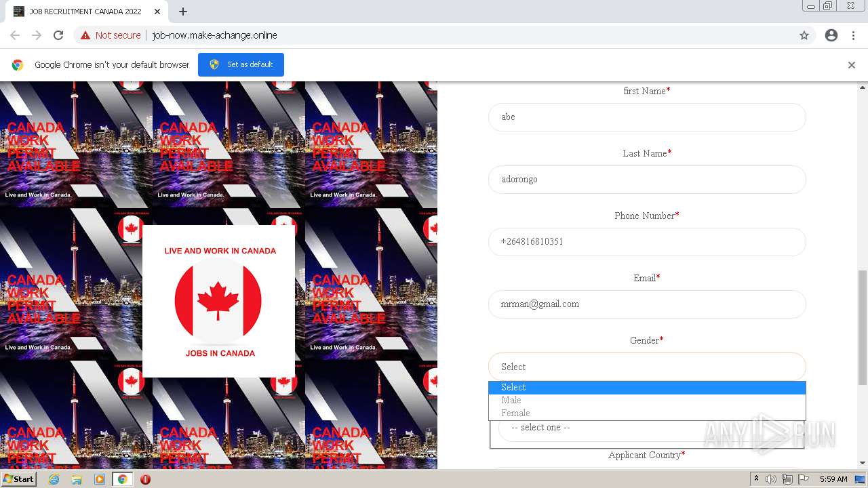Select the JOB RECRUITMENT CANADA 2022 tab
This screenshot has height=488, width=868.
(x=87, y=12)
